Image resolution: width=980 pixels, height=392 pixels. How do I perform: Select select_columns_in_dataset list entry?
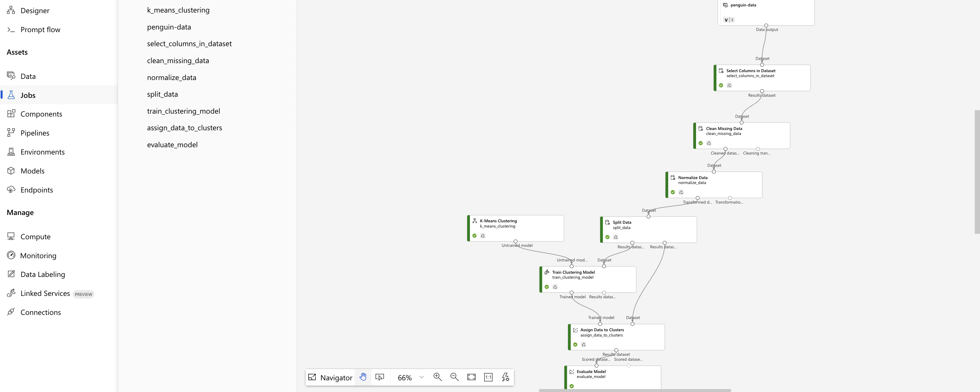(189, 44)
